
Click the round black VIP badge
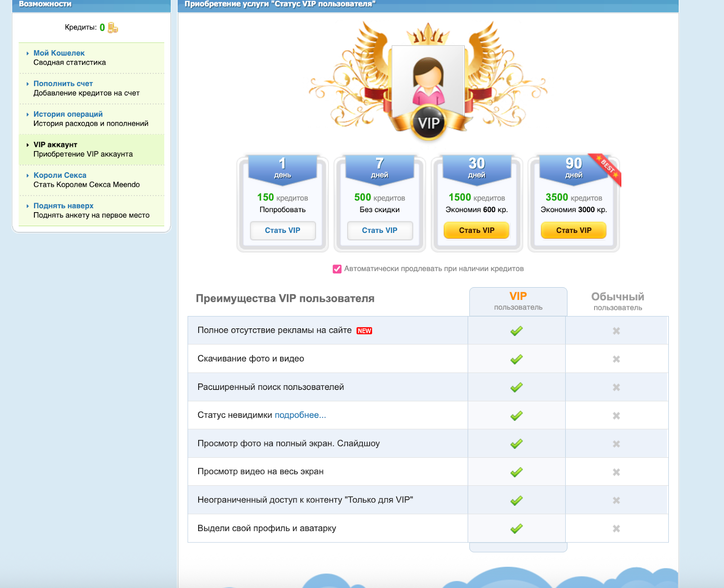click(x=429, y=123)
